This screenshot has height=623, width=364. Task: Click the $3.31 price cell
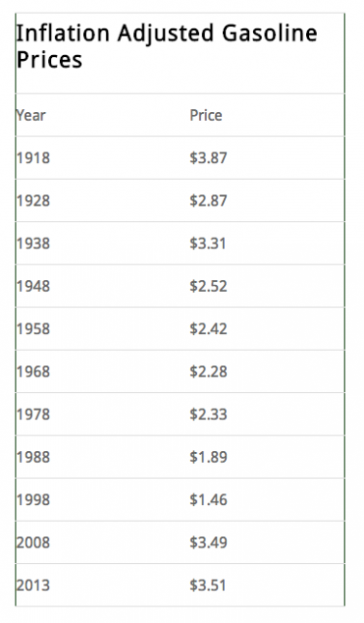pyautogui.click(x=208, y=243)
